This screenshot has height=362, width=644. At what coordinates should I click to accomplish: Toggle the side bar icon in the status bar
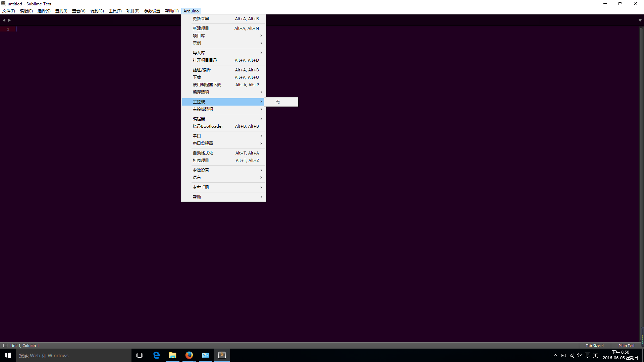pos(5,346)
